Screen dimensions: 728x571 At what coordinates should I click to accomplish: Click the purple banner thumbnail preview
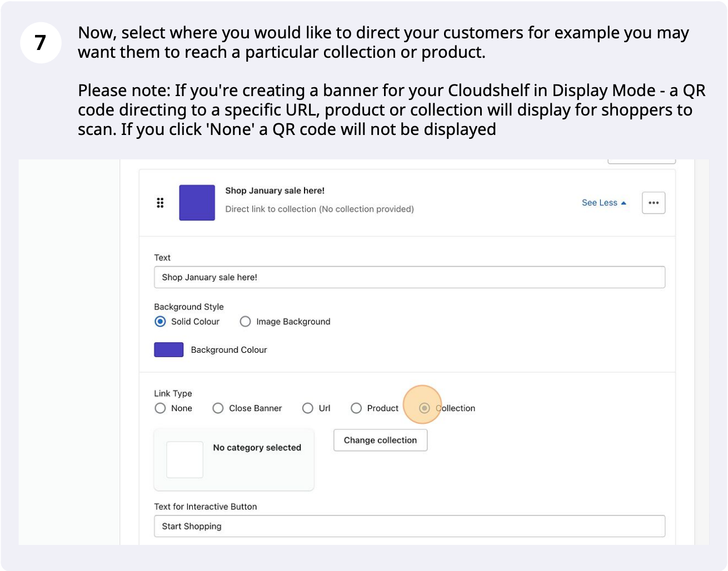coord(197,203)
